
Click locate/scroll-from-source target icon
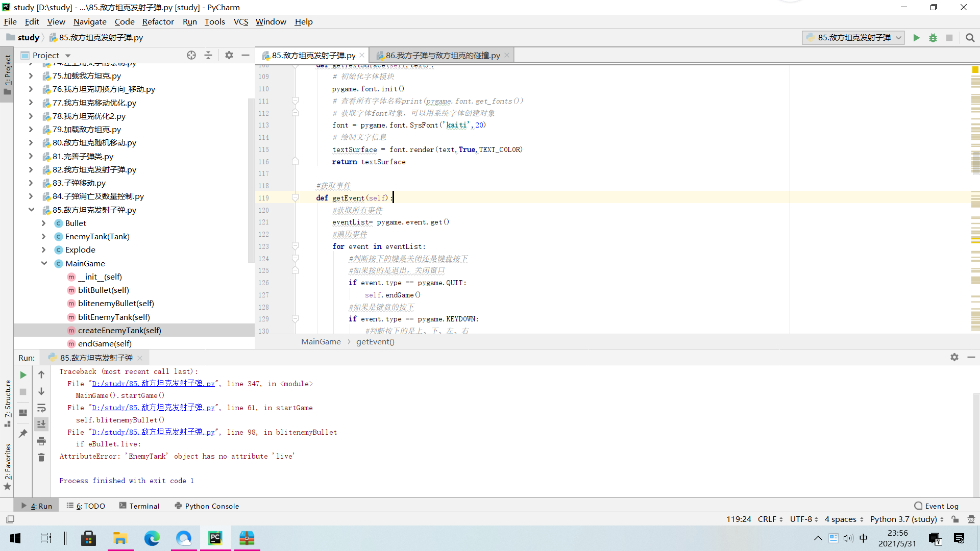click(x=191, y=55)
